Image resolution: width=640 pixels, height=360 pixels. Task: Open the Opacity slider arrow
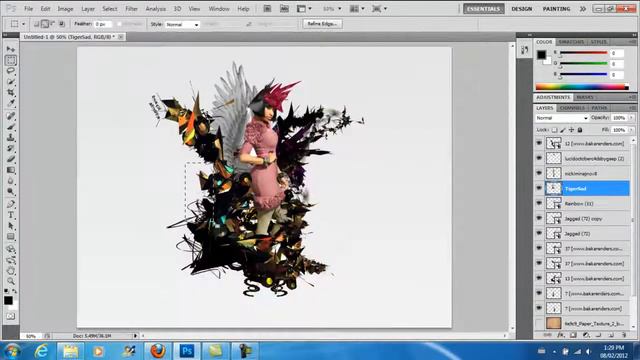pyautogui.click(x=631, y=118)
